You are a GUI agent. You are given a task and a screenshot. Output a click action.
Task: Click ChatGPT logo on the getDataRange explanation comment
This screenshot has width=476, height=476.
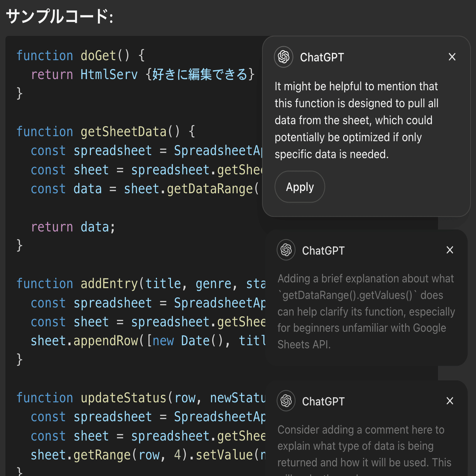(286, 250)
